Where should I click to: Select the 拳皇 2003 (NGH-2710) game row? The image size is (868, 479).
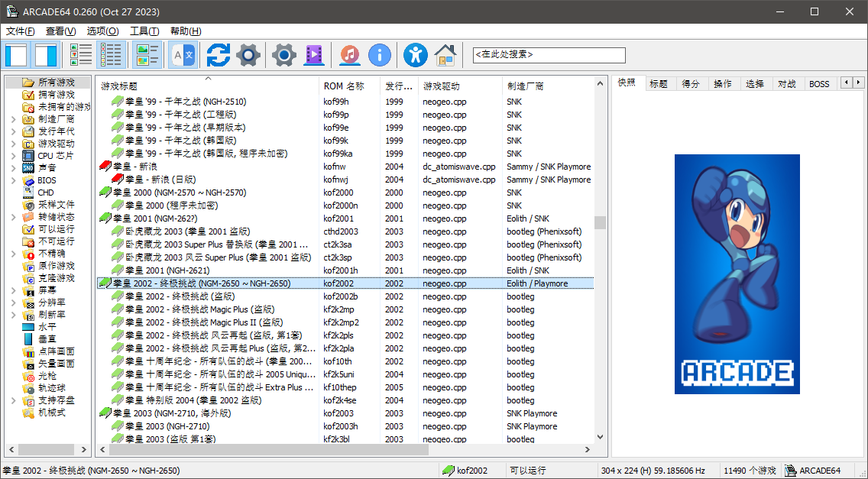[345, 426]
